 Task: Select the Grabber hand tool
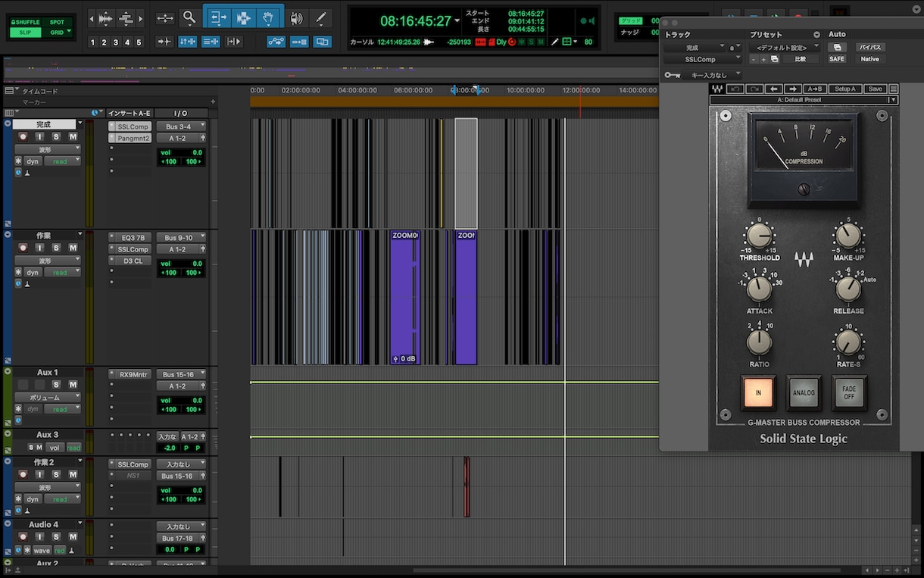tap(270, 17)
